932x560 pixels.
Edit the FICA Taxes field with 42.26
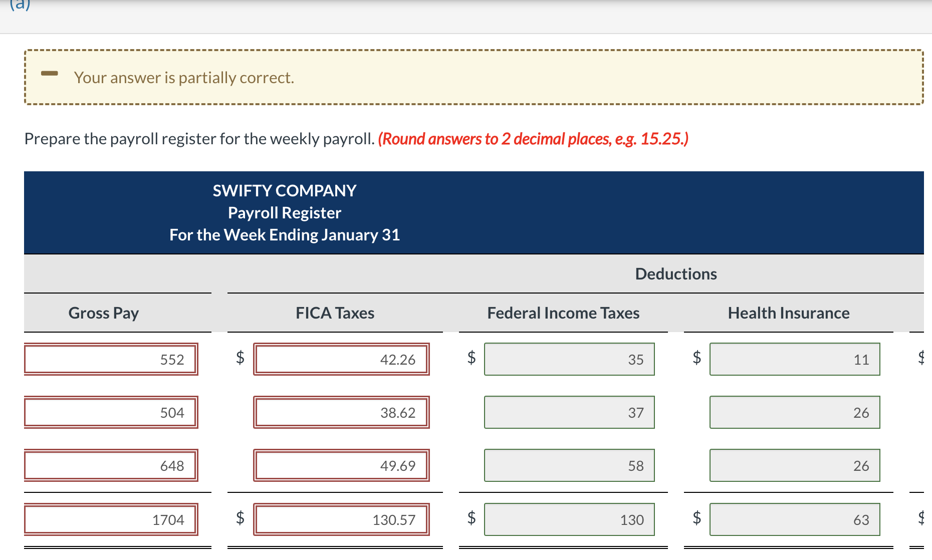341,359
